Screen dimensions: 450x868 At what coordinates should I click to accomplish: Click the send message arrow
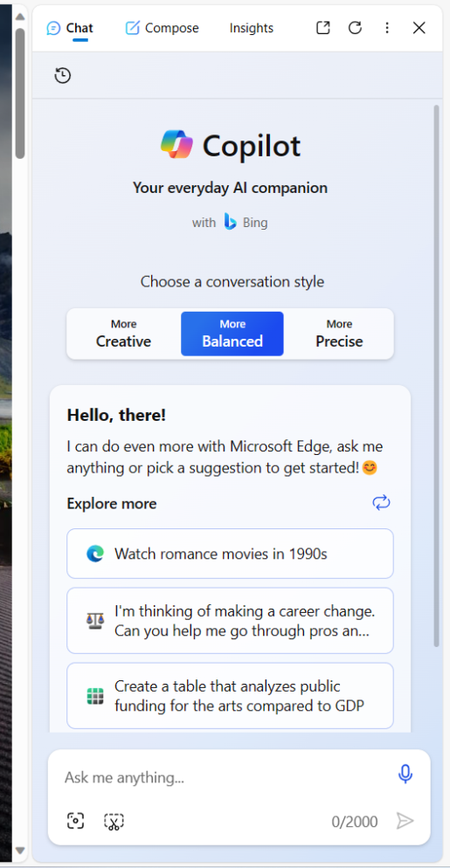click(405, 820)
